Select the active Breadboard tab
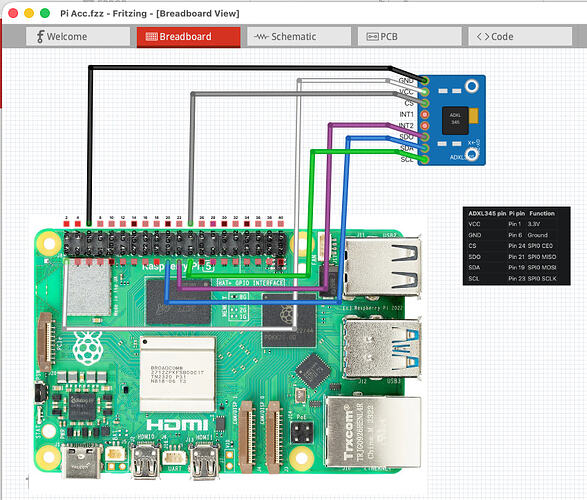The image size is (587, 500). tap(188, 37)
